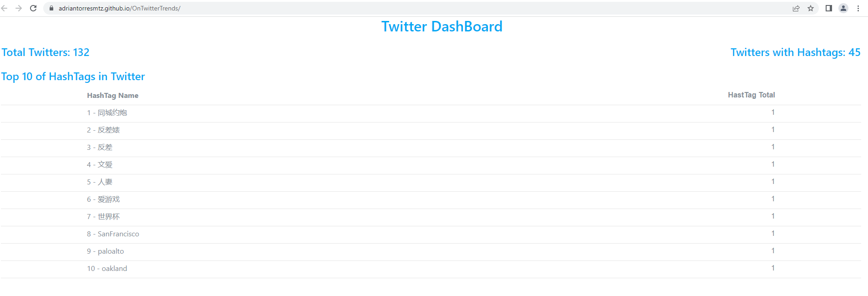The image size is (868, 296).
Task: Click the HashTag Name column header
Action: pos(112,95)
